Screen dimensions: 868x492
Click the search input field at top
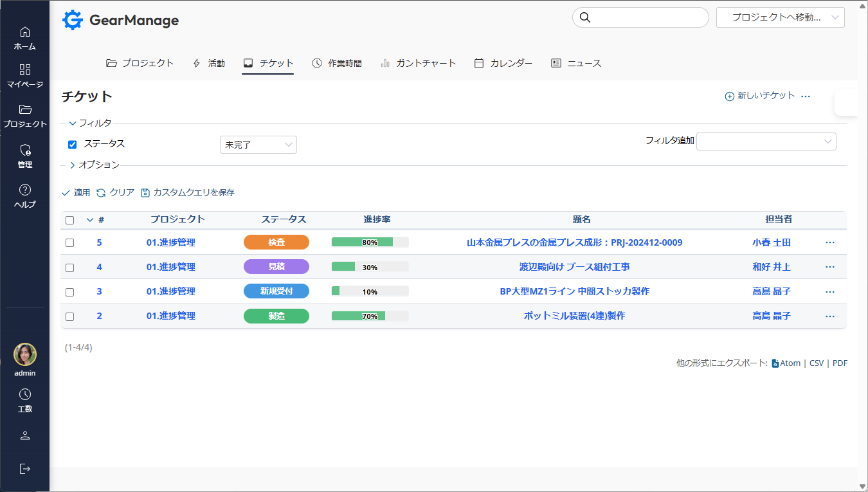tap(647, 17)
